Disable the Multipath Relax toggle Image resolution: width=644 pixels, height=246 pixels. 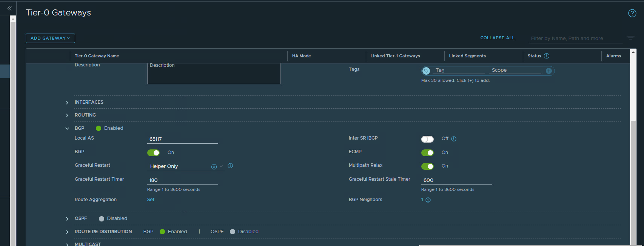[427, 166]
